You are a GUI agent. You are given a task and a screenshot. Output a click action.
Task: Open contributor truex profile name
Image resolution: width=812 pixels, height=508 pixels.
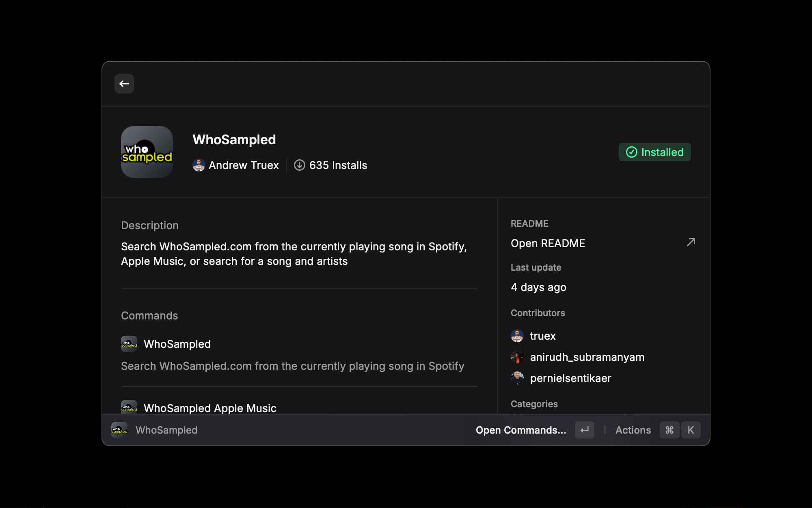click(543, 336)
